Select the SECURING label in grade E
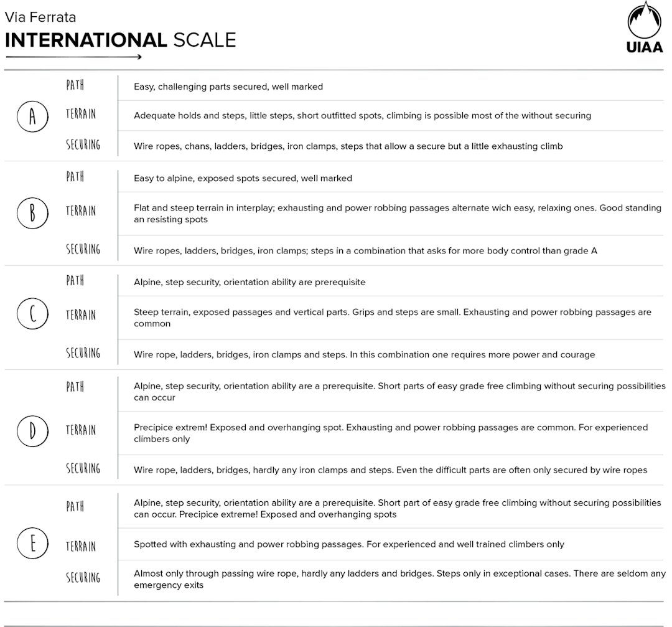 coord(83,578)
